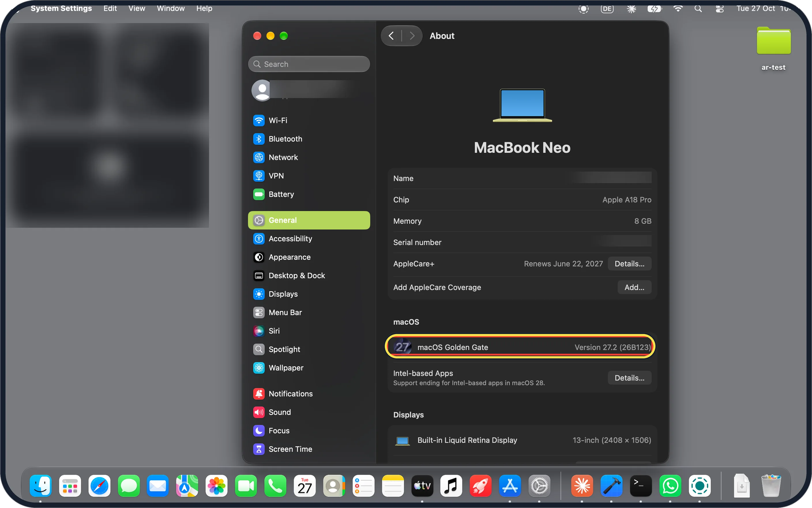Click the Built-in Liquid Retina Display row

[522, 440]
